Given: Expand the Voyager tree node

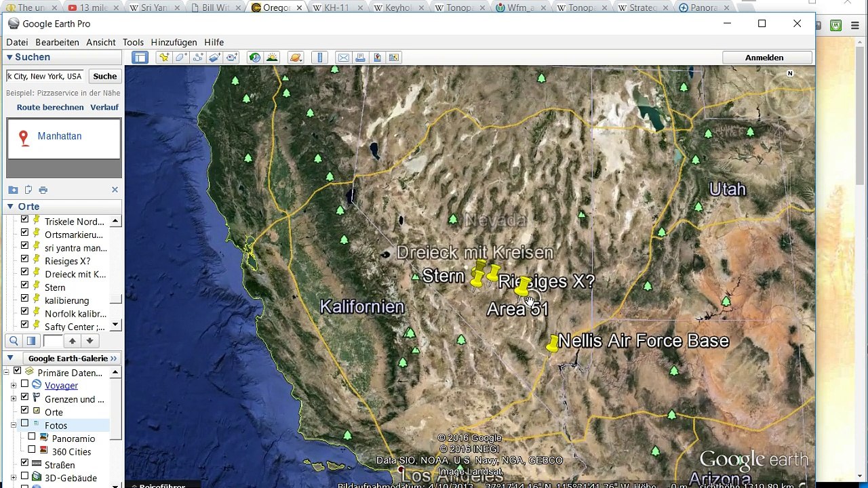Looking at the screenshot, I should coord(14,385).
